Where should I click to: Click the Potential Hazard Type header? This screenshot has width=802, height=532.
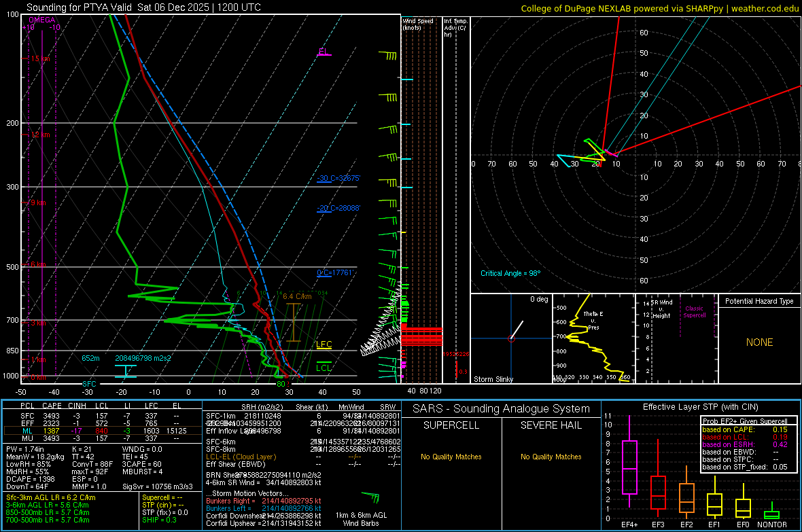[760, 301]
